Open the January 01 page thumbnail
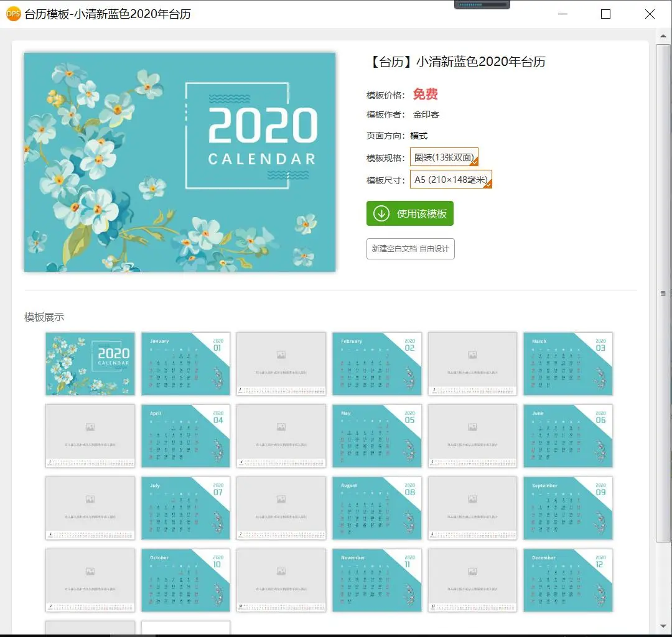Screen dimensions: 672x637 [185, 364]
